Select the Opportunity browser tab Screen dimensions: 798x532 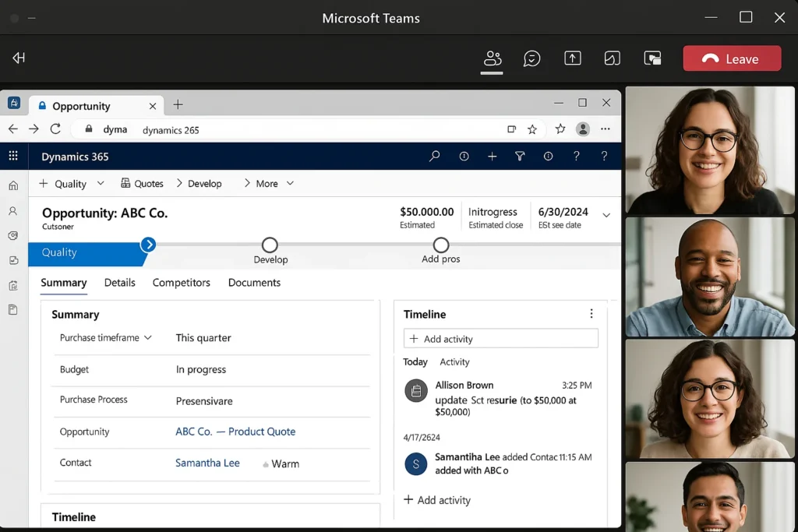[97, 106]
